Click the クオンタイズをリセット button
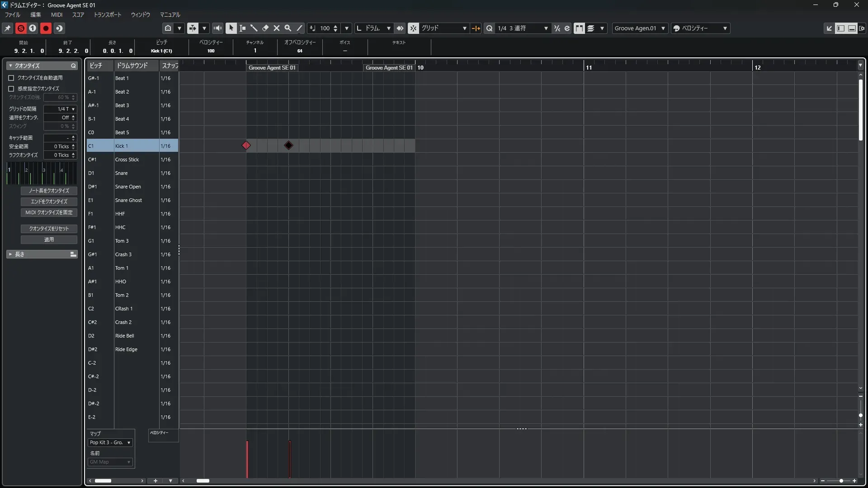 (49, 229)
